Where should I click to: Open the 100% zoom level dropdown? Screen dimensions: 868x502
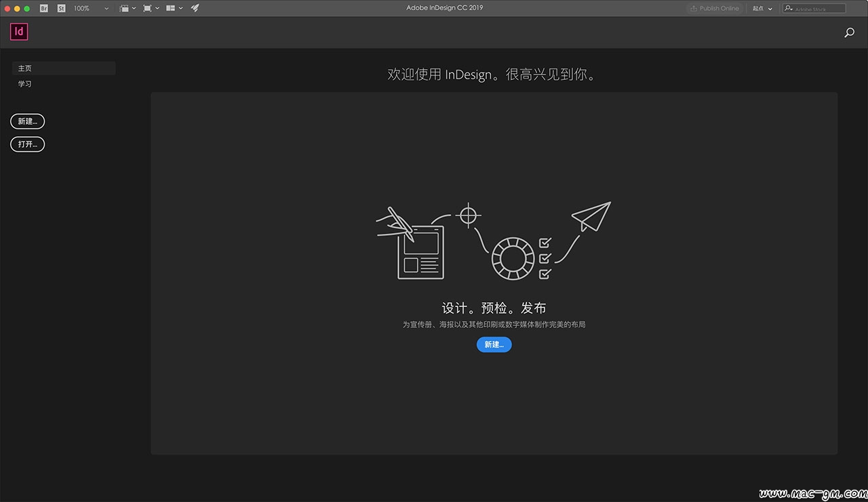(91, 8)
